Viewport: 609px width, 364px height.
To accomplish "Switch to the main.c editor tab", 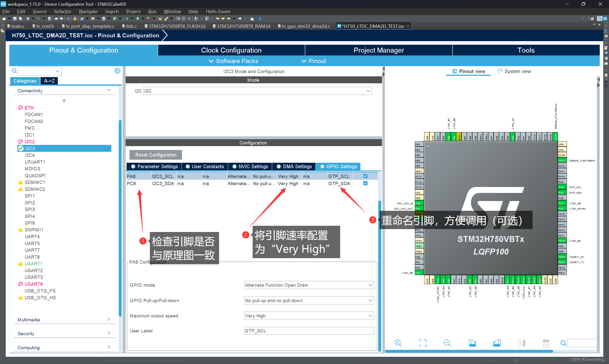I will click(x=16, y=26).
